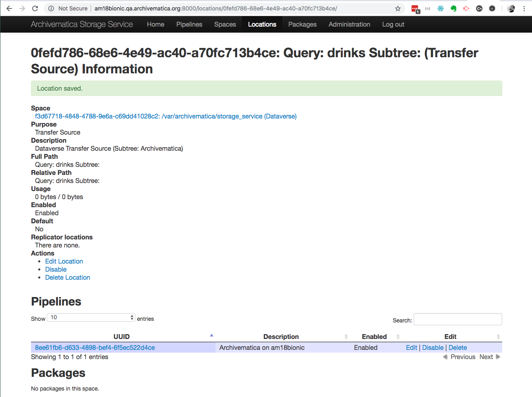Open the Spaces navigation tab
This screenshot has height=397, width=532.
[225, 24]
